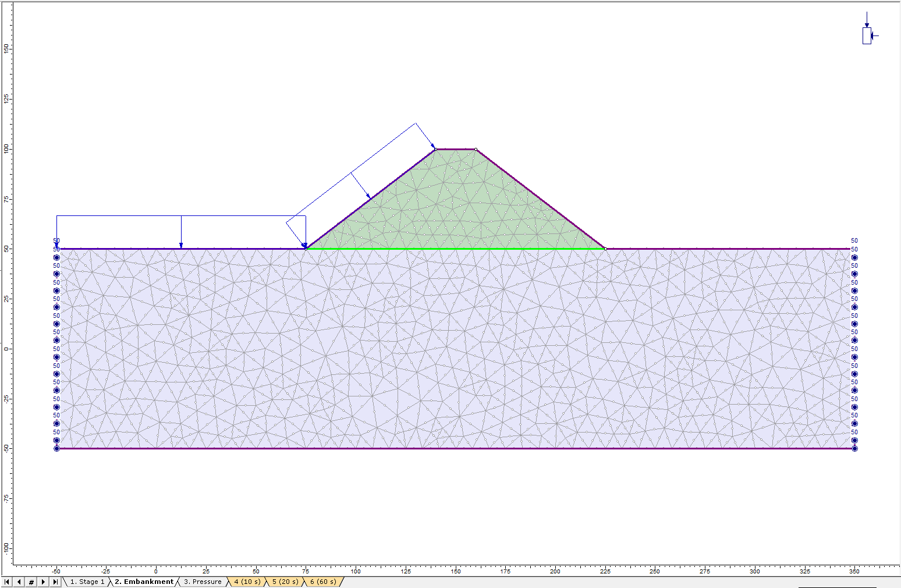Open the 3. Pressure stage tab

[203, 582]
